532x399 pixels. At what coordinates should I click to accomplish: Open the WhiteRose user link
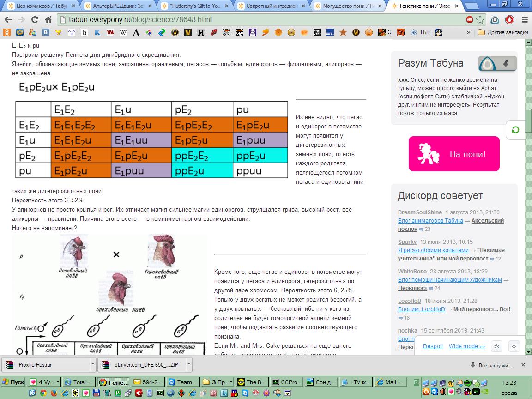[x=412, y=272]
